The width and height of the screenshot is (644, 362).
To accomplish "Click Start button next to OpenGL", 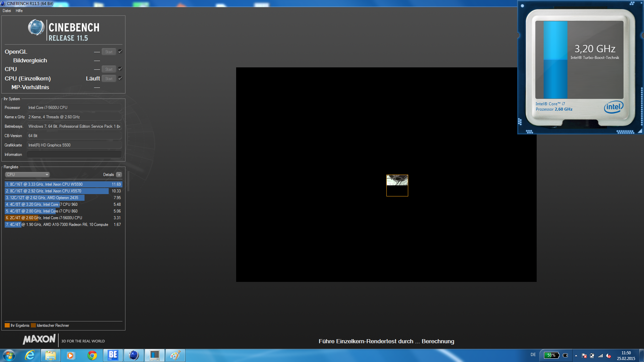I will [x=109, y=52].
